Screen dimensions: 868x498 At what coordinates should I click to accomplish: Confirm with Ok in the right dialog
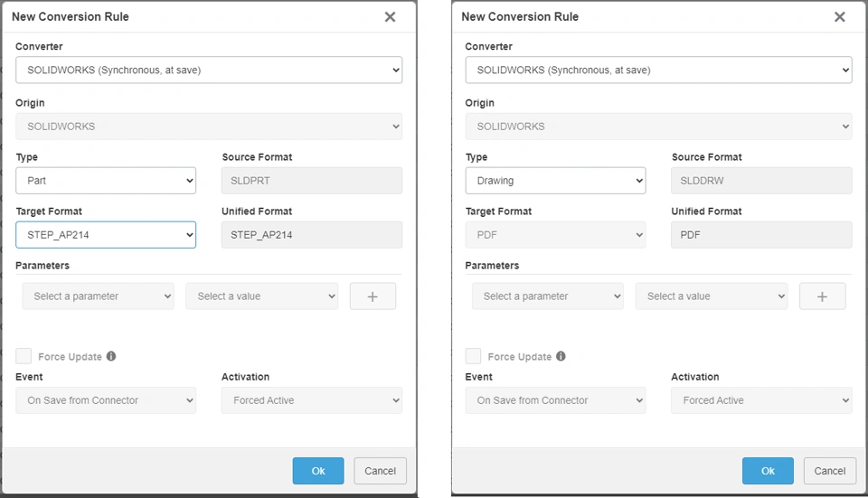click(x=768, y=471)
